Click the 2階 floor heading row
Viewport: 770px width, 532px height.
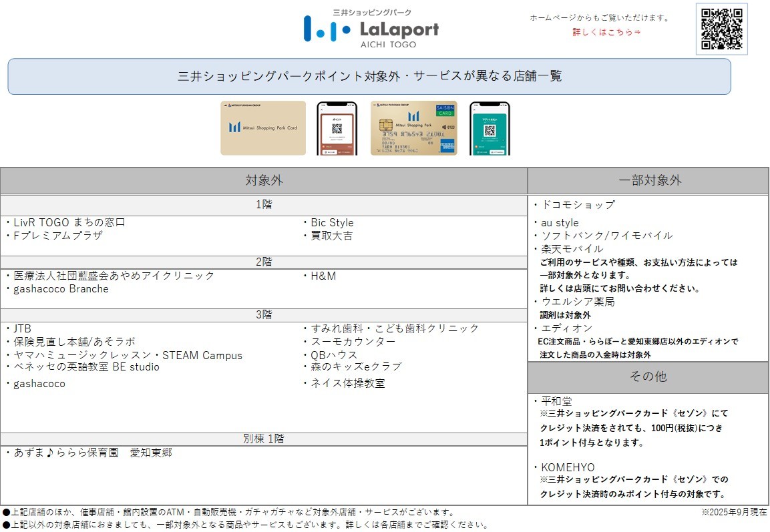264,262
